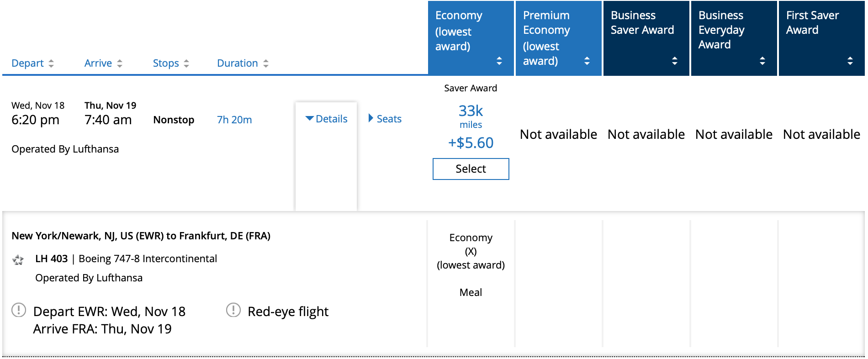Click the Red-eye flight warning icon
Viewport: 868px width, 359px height.
[x=234, y=311]
